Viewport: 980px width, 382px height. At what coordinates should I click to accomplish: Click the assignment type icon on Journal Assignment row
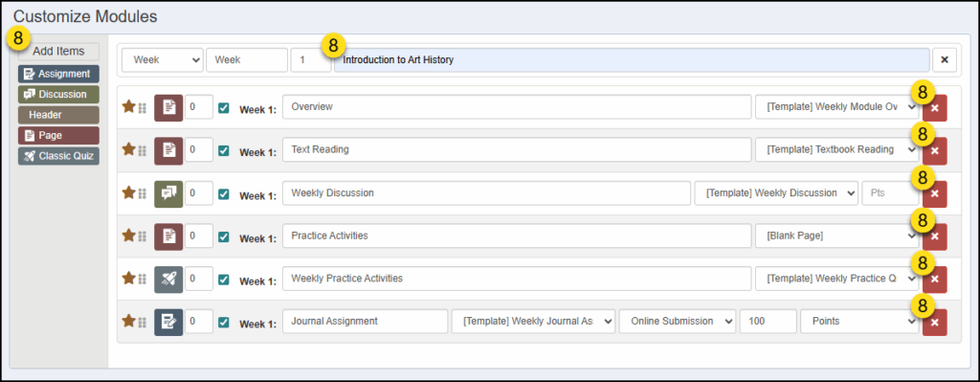point(168,322)
